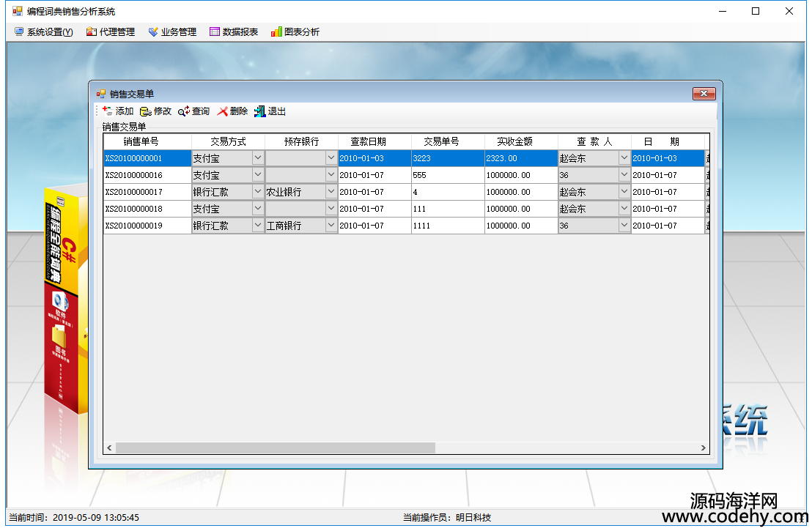Click the 删除 (Delete) red X icon

[x=223, y=111]
